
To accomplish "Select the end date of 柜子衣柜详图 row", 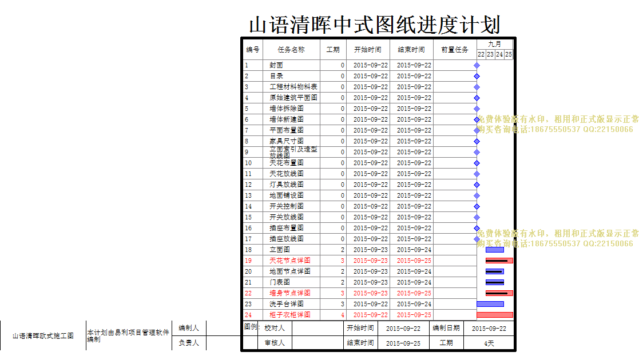I will (x=414, y=315).
